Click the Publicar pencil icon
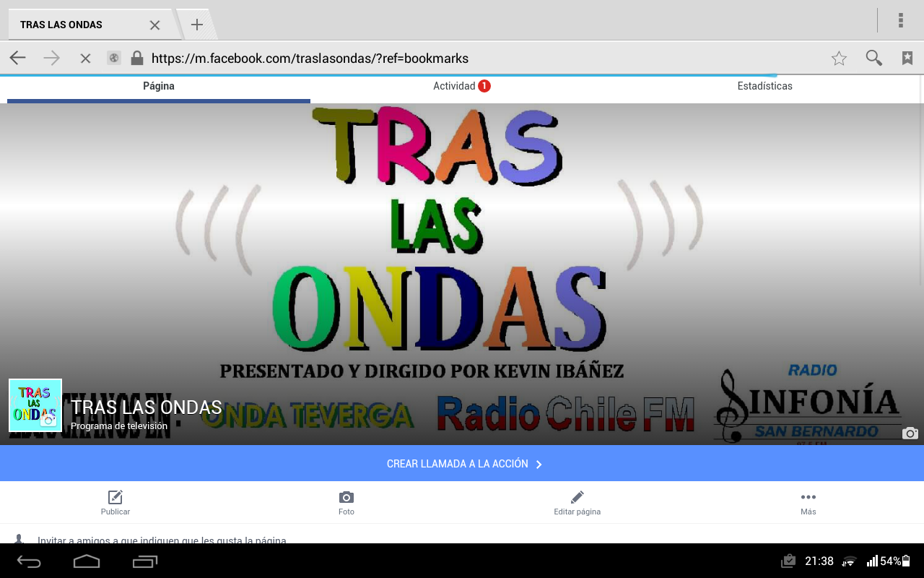924x578 pixels. (x=115, y=497)
